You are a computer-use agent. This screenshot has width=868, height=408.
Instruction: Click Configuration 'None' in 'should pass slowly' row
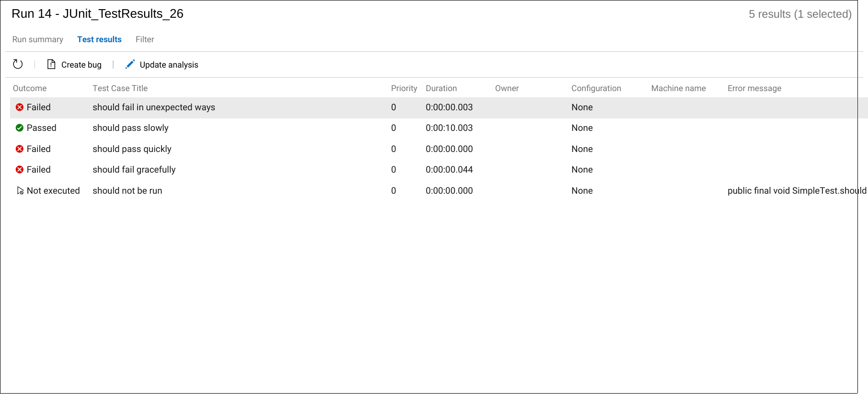tap(582, 128)
